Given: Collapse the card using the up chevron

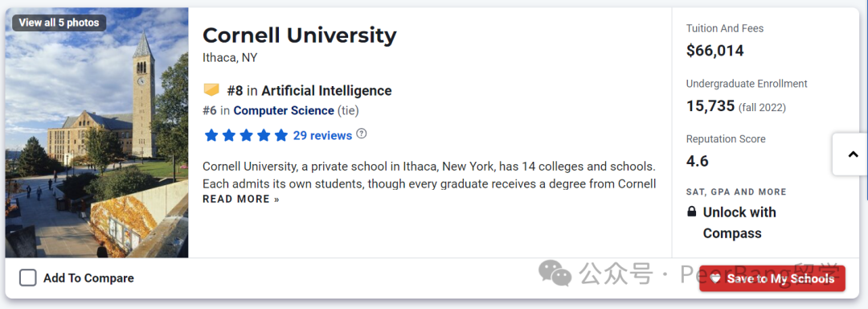Looking at the screenshot, I should coord(853,154).
